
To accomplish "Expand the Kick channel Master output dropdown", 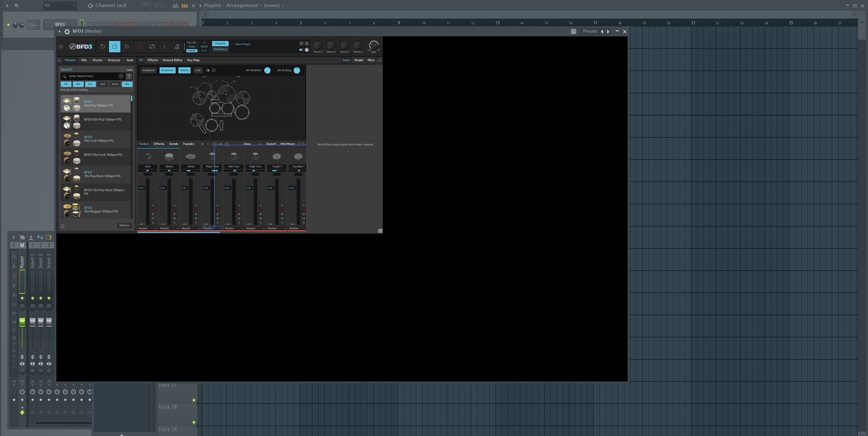I will 156,229.
